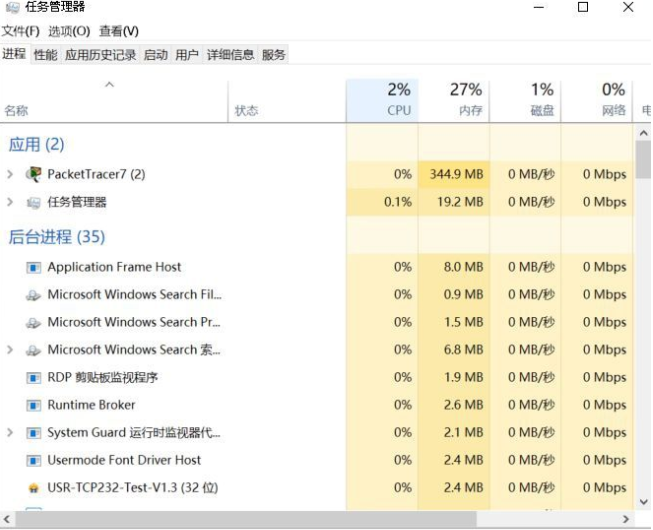The width and height of the screenshot is (653, 530).
Task: Click the 任务管理器 process icon
Action: (33, 202)
